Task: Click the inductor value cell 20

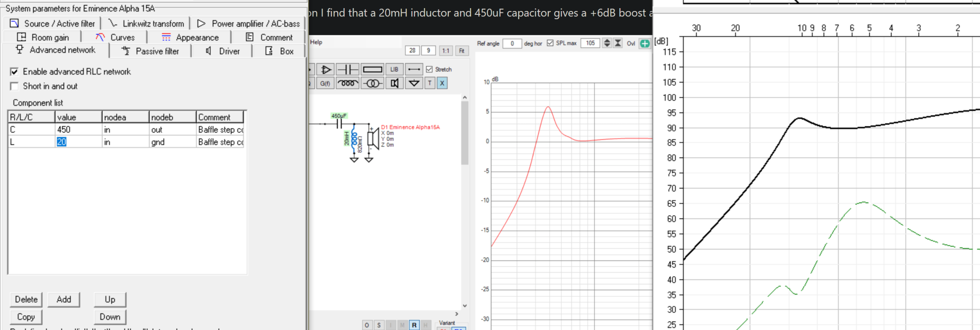Action: tap(78, 142)
